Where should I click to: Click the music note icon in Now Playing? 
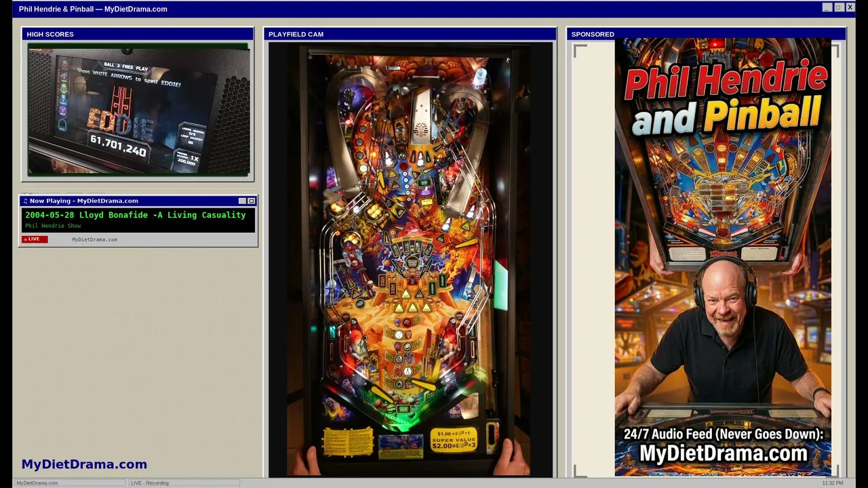click(x=25, y=201)
